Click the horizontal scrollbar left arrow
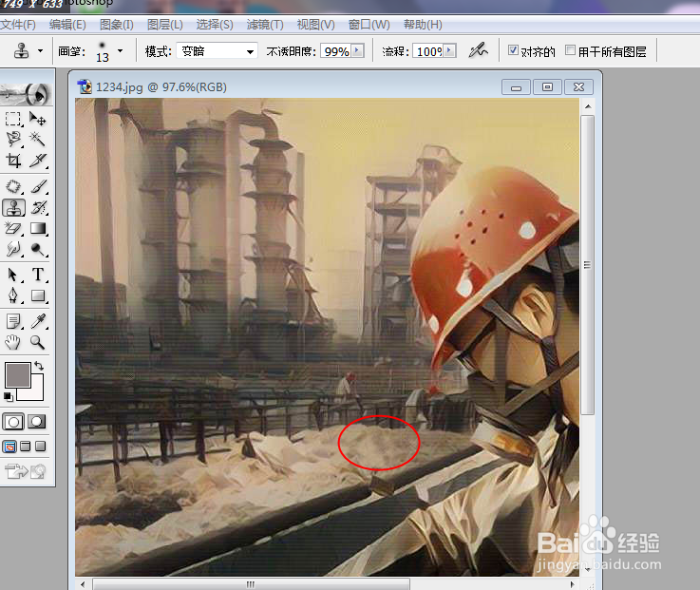700x590 pixels. tap(83, 583)
